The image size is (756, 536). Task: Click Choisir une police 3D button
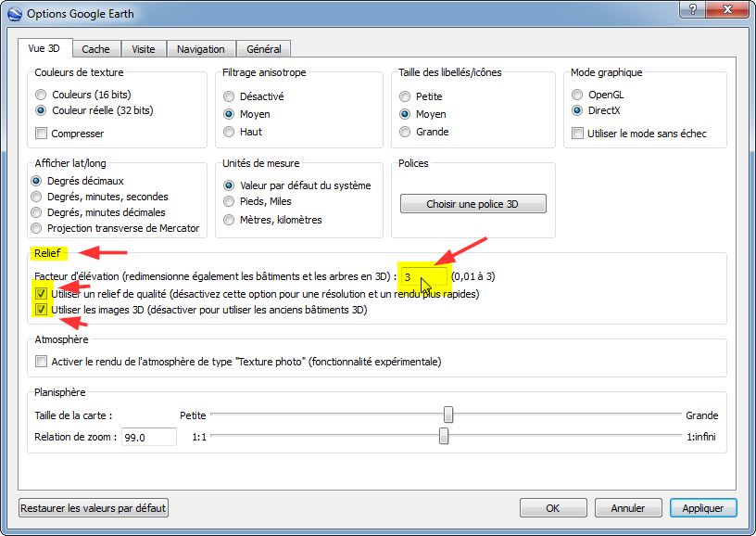[473, 204]
